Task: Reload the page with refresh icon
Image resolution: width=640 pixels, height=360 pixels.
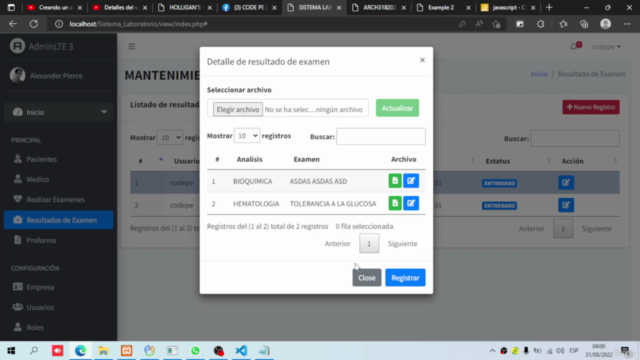Action: (34, 24)
